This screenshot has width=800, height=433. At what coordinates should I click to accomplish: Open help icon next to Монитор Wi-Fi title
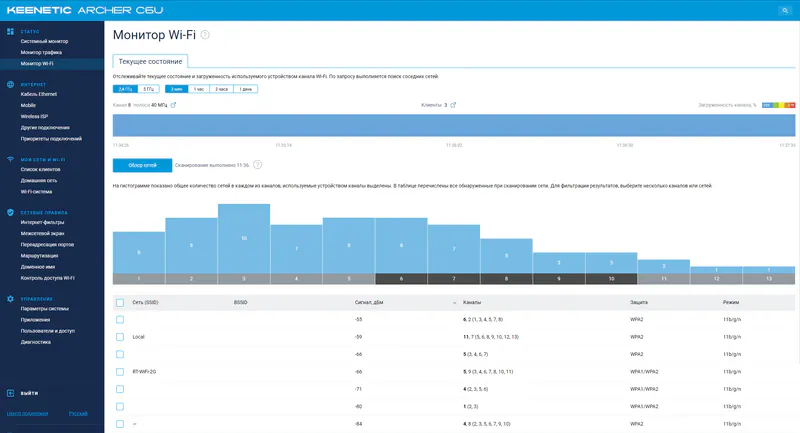click(205, 35)
